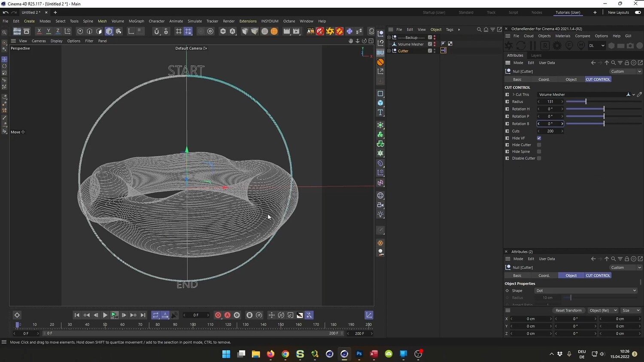The height and width of the screenshot is (362, 644).
Task: Click the globe environment icon in side palette
Action: 380,196
